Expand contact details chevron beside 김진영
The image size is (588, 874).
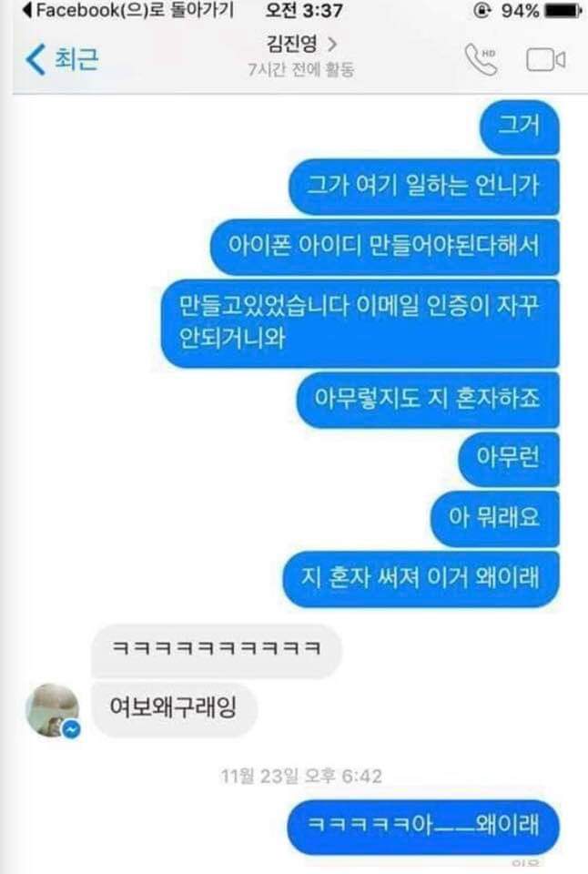(x=332, y=44)
